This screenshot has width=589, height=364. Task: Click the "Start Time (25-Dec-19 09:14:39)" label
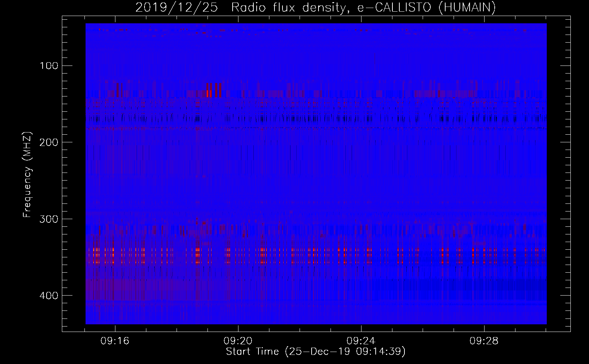[316, 352]
